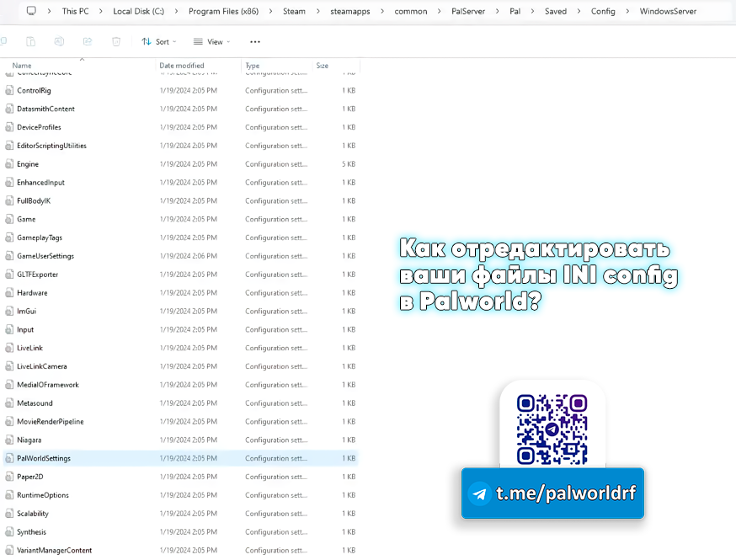Click the Scalability file name
Viewport: 736px width, 560px height.
tap(33, 514)
